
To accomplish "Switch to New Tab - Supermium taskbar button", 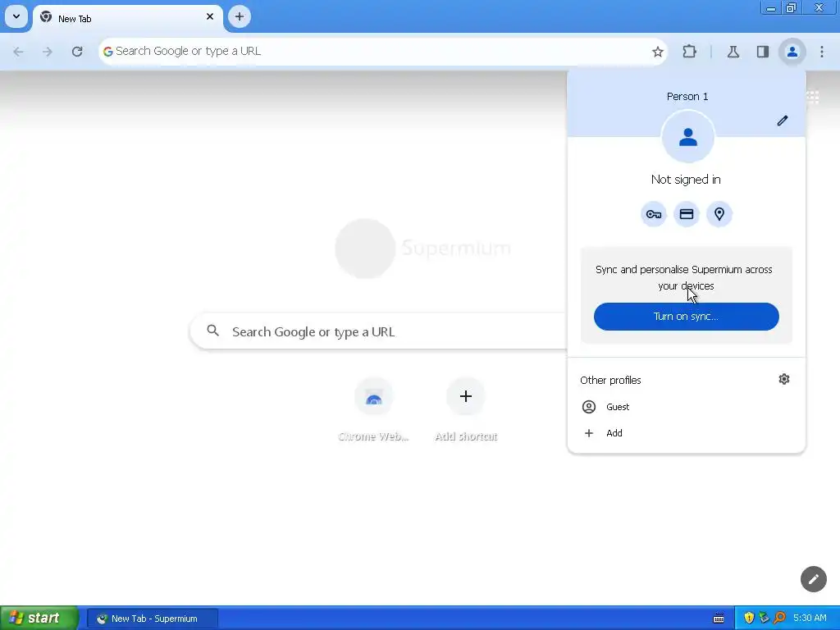I will pos(153,619).
